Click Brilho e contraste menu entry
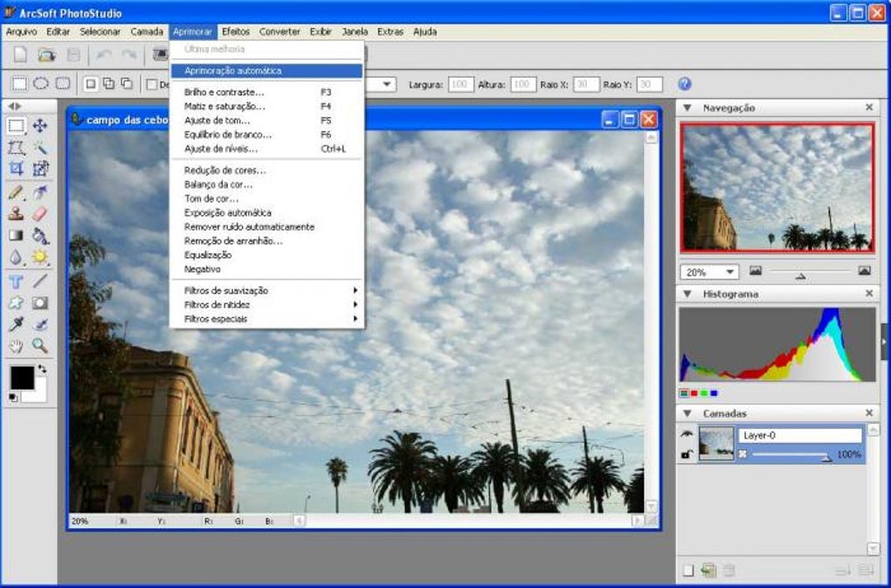 point(224,92)
